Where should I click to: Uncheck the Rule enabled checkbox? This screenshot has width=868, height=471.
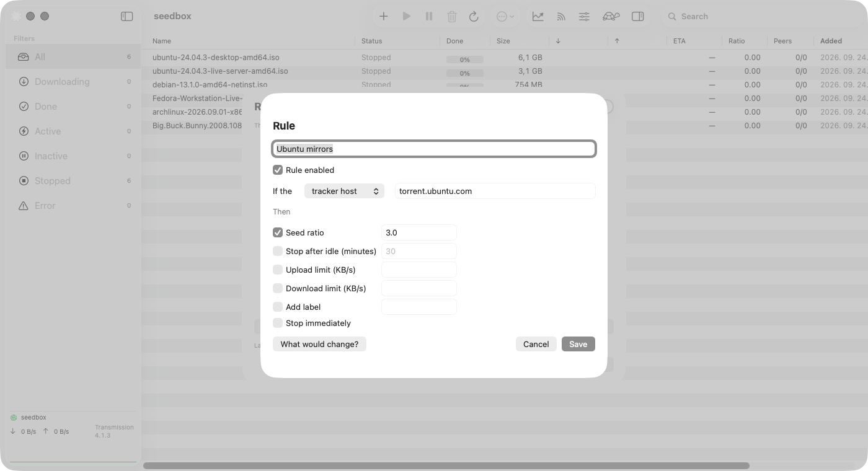click(278, 170)
